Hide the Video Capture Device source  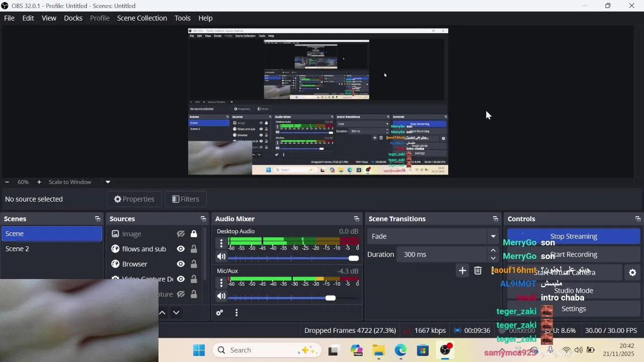click(x=181, y=279)
